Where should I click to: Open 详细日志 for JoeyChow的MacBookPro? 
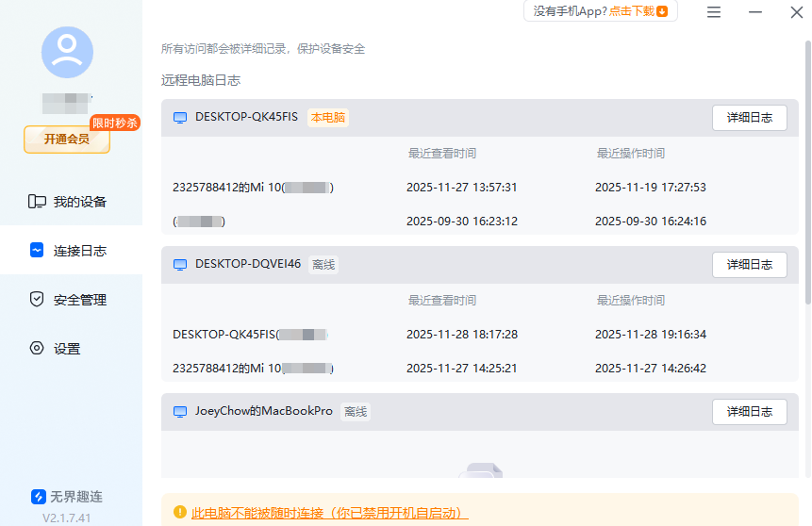click(749, 412)
